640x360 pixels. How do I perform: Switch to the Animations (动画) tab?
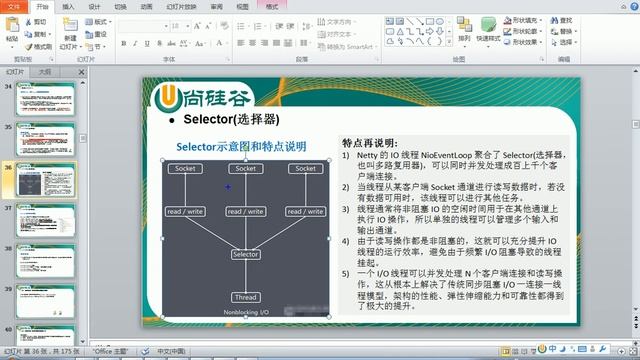(147, 7)
